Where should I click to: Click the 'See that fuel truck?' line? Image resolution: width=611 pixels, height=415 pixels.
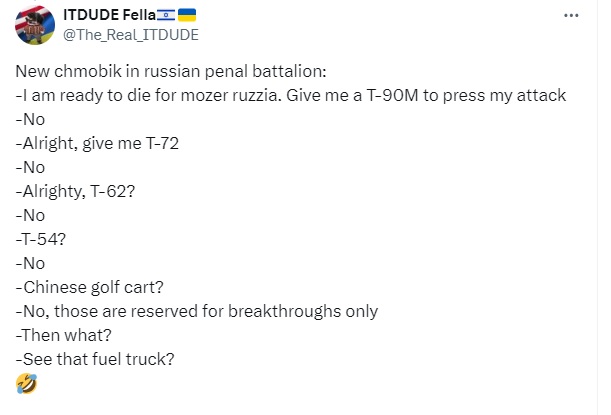click(95, 359)
